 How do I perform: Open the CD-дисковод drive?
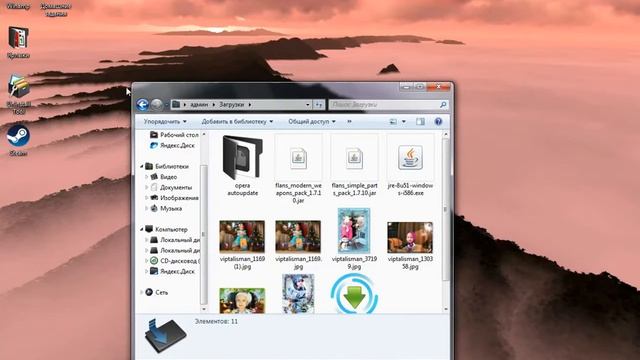point(175,260)
